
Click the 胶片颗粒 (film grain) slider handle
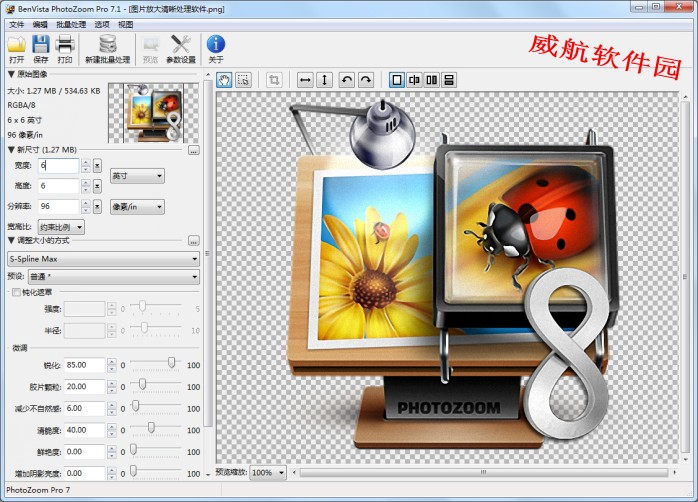pos(142,385)
